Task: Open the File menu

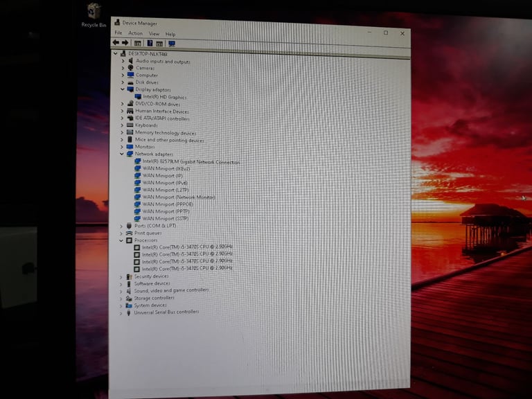Action: (118, 33)
